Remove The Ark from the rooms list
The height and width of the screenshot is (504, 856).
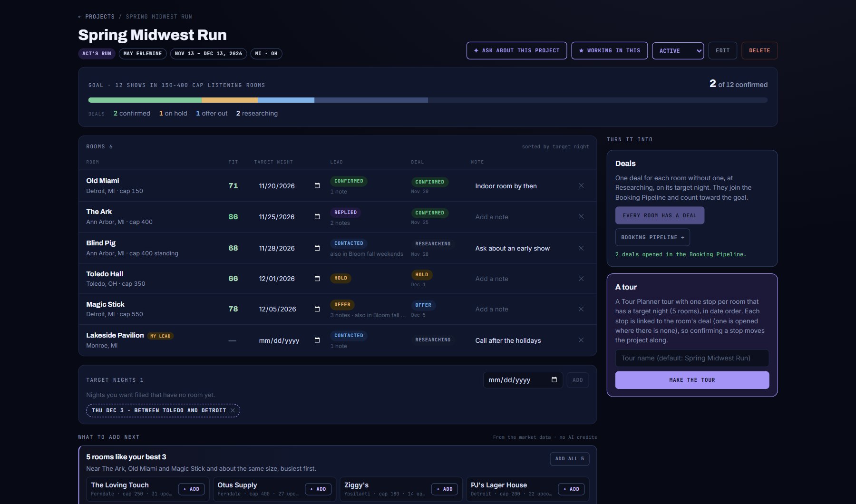(581, 216)
